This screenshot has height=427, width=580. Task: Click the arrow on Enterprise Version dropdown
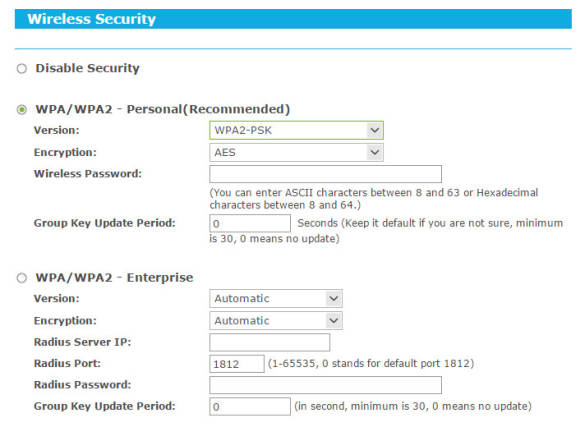pos(334,299)
